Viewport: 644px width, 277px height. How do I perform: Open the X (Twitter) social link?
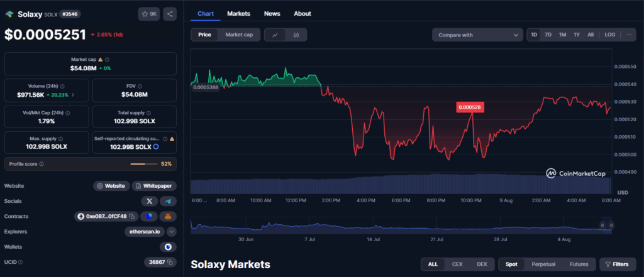click(150, 201)
